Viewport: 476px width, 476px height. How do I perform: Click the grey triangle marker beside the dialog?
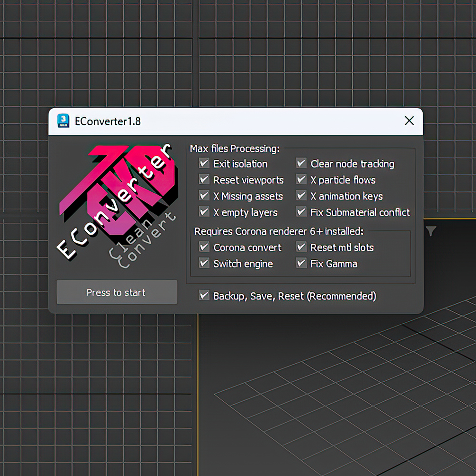pyautogui.click(x=431, y=230)
